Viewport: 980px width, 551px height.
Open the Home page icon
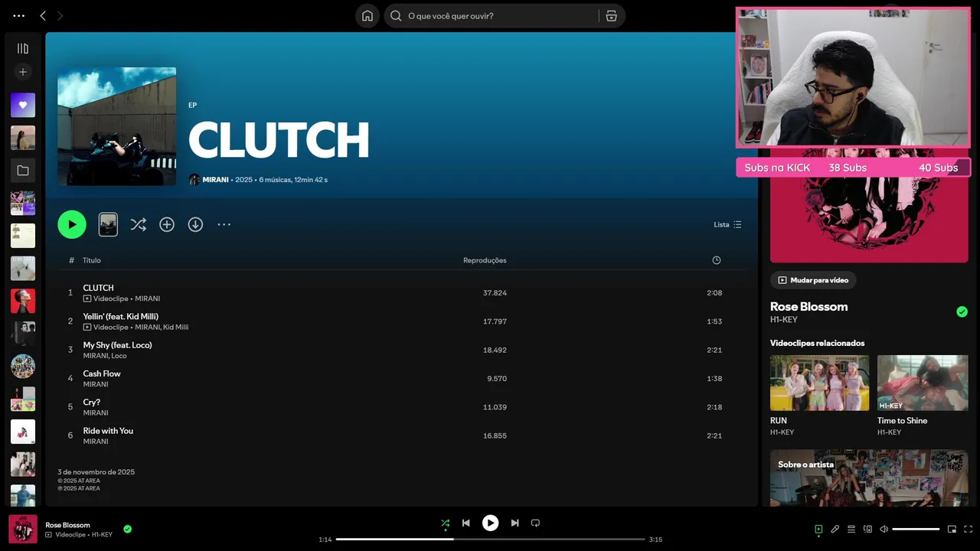coord(367,15)
